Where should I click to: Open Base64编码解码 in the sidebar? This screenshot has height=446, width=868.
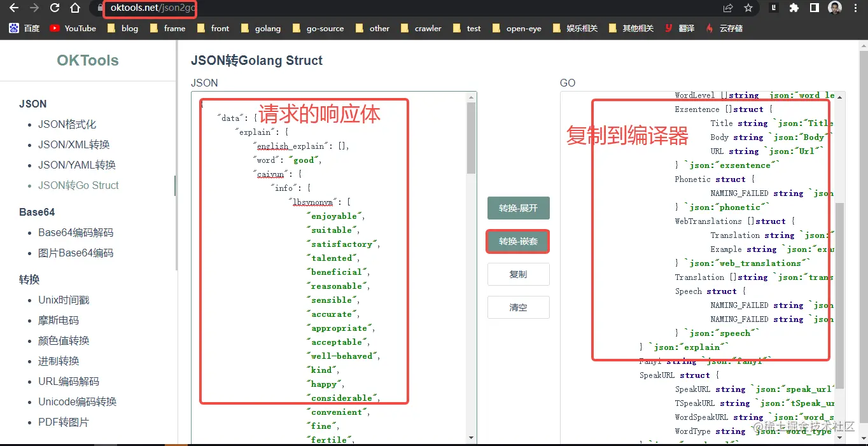pyautogui.click(x=76, y=232)
